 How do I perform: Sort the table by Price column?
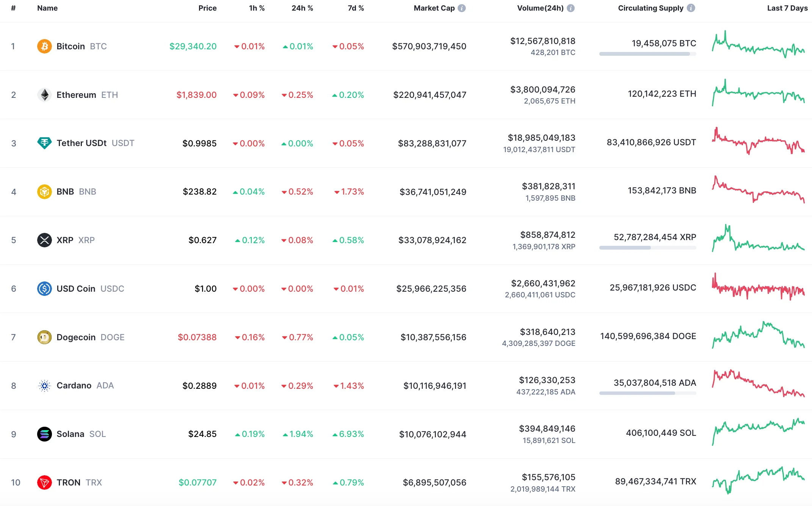coord(207,8)
